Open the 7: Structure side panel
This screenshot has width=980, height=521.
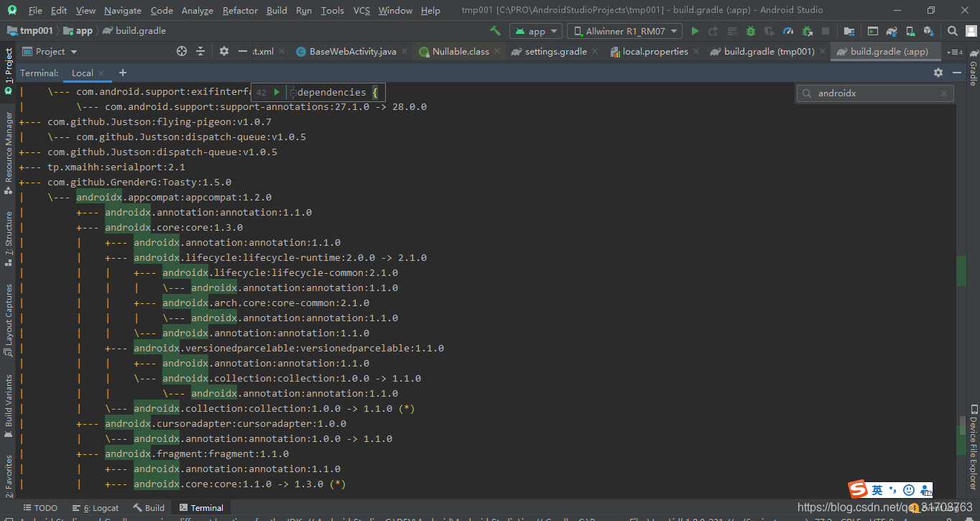pyautogui.click(x=9, y=238)
